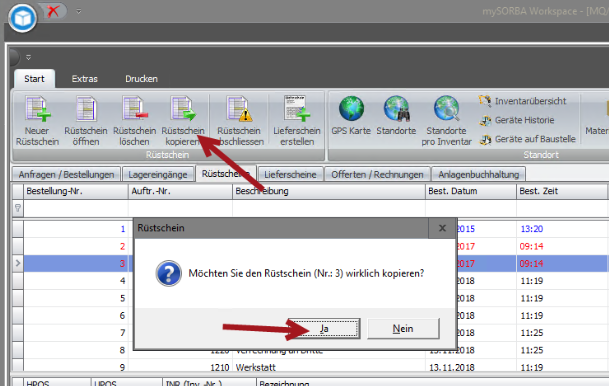Click the mySORBA cube application button
This screenshot has height=386, width=609.
23,18
